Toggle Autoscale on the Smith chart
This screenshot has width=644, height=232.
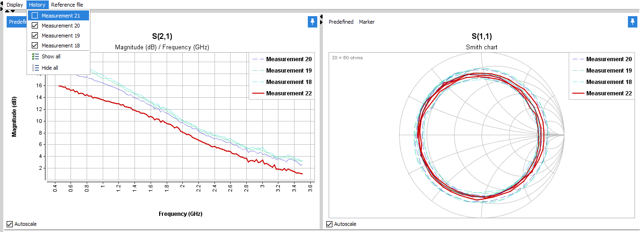[x=330, y=224]
